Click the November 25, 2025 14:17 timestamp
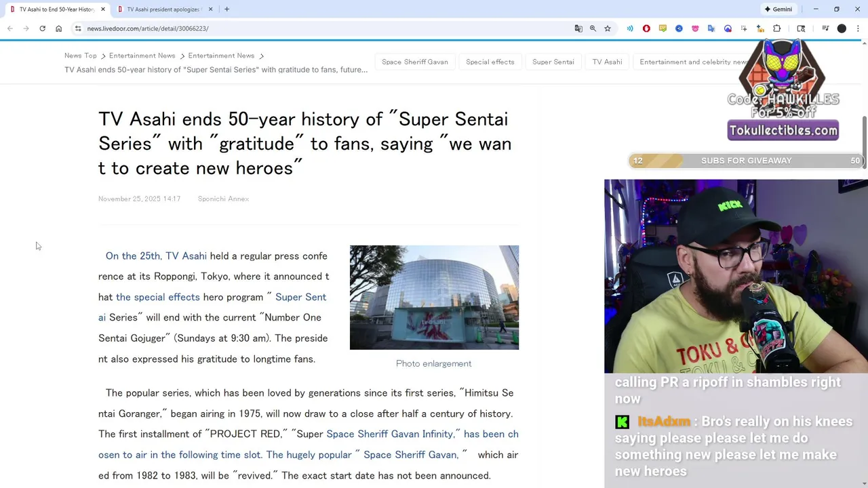Image resolution: width=868 pixels, height=488 pixels. [x=139, y=199]
